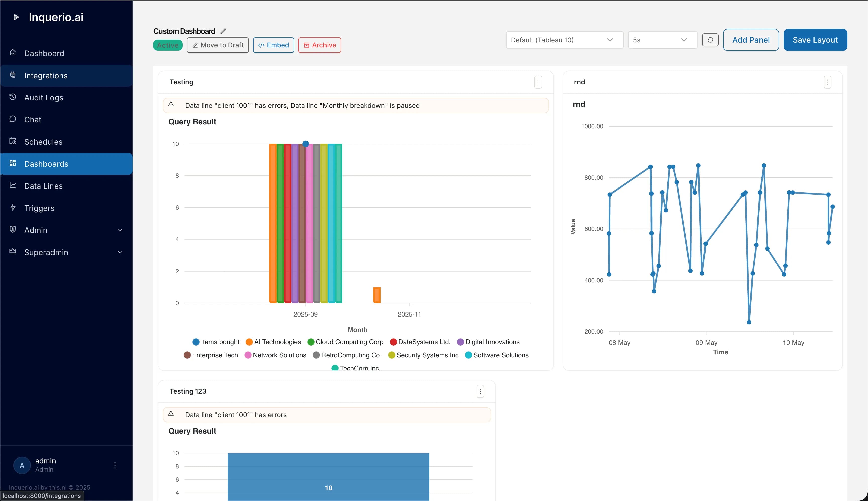Screen dimensions: 868x501
Task: Open the Dashboard menu item
Action: pyautogui.click(x=67, y=53)
